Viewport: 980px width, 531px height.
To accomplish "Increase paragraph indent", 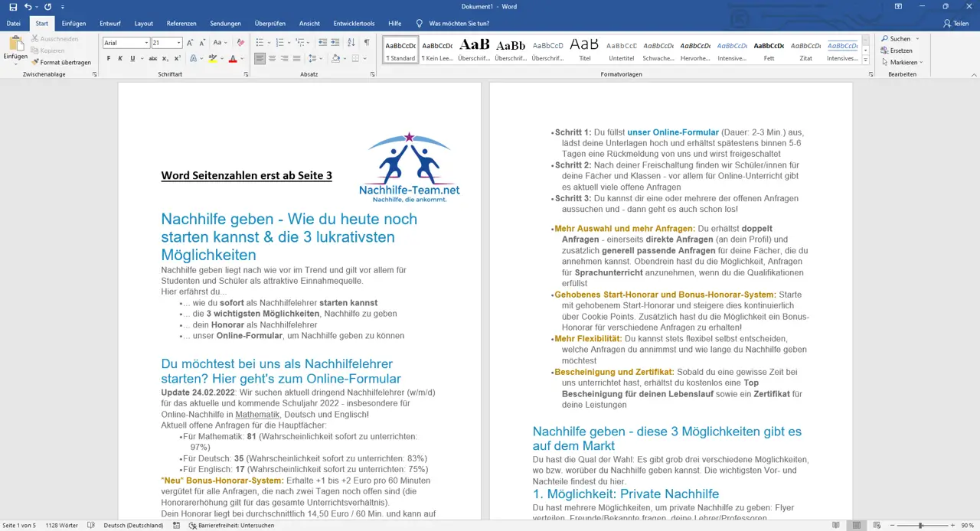I will [x=335, y=43].
